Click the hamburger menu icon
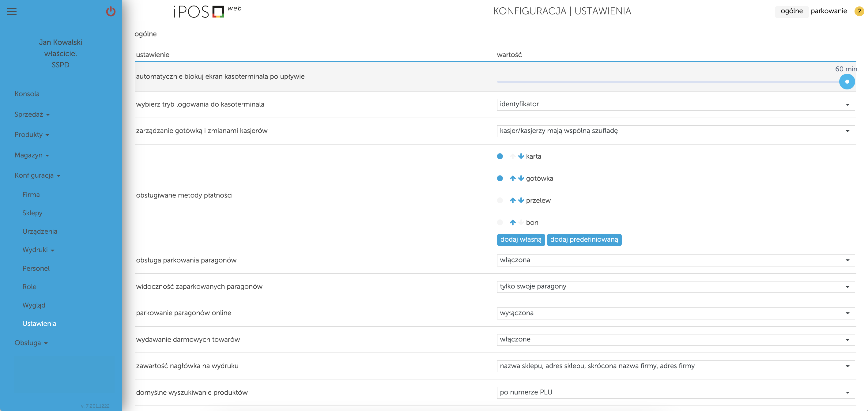Viewport: 868px width, 411px height. tap(11, 12)
